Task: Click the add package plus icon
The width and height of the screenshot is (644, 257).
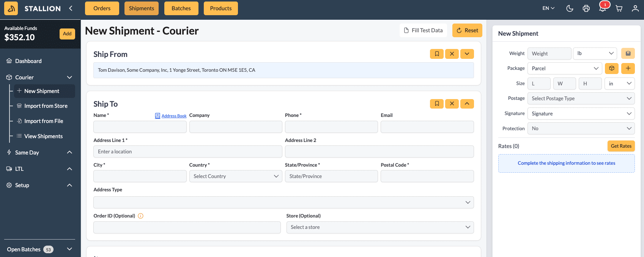Action: pyautogui.click(x=628, y=68)
